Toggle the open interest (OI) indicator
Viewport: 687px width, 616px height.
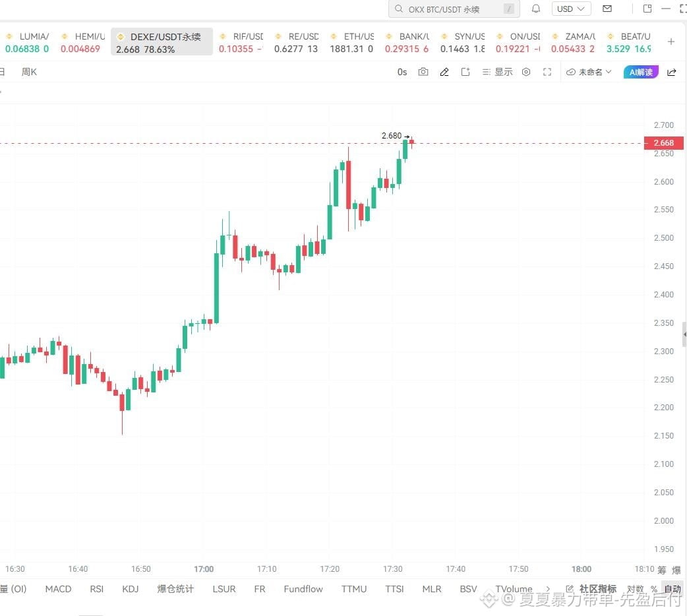click(13, 589)
